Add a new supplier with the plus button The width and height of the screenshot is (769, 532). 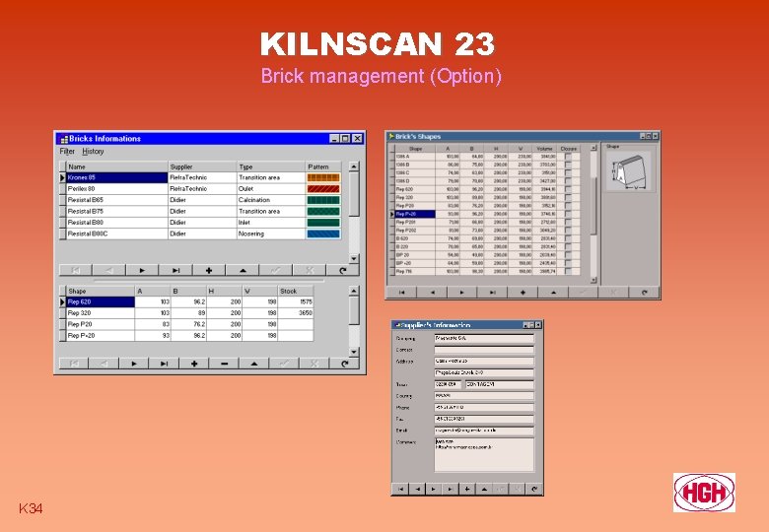(x=467, y=489)
